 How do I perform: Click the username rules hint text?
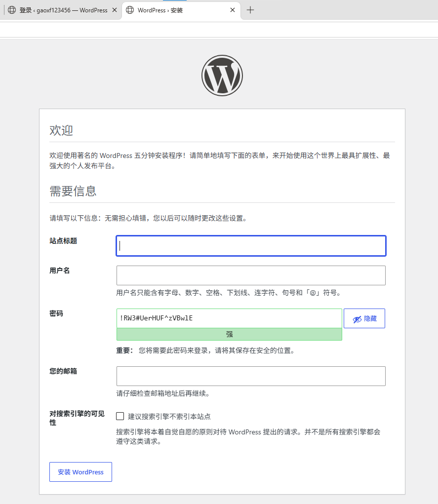[x=229, y=293]
